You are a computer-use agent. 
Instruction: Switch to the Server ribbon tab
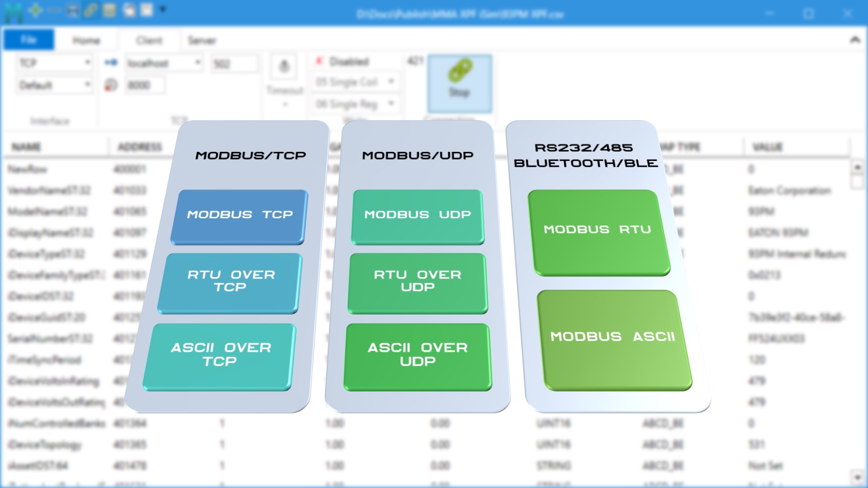coord(202,41)
